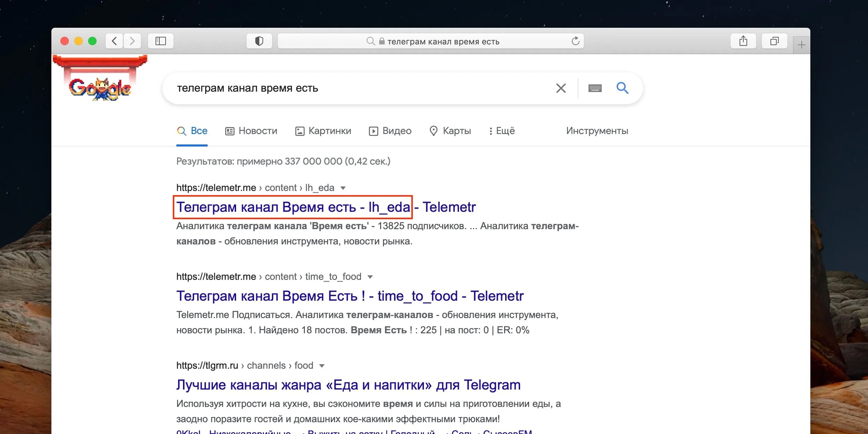Reload the page with refresh icon

575,41
